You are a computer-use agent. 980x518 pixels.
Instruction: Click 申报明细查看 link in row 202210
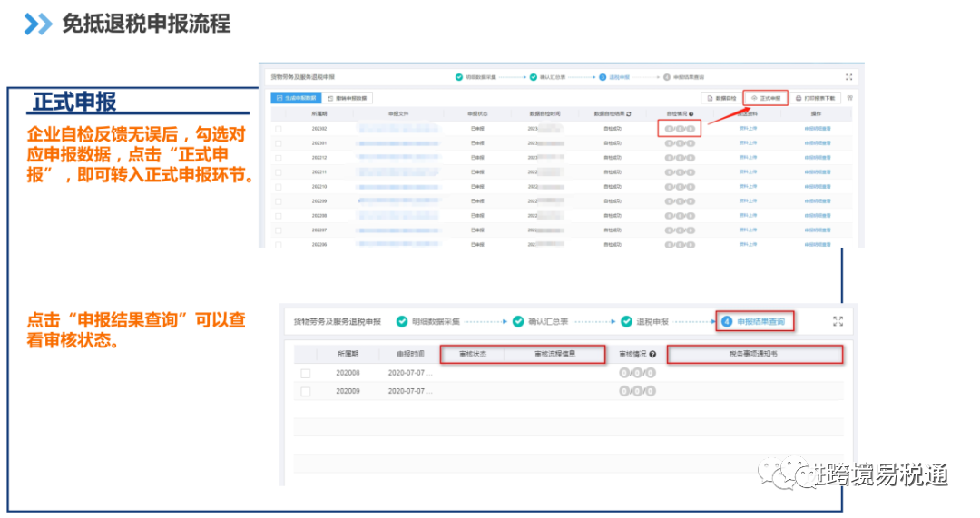[x=818, y=187]
